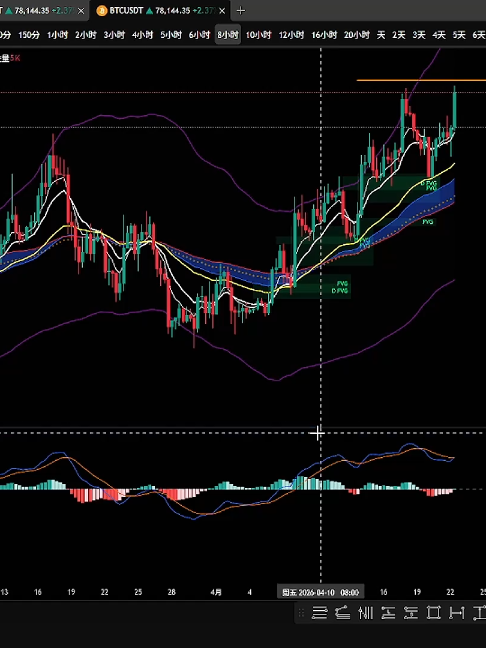Click the 4月 month label on axis
Viewport: 486px width, 648px height.
point(216,592)
